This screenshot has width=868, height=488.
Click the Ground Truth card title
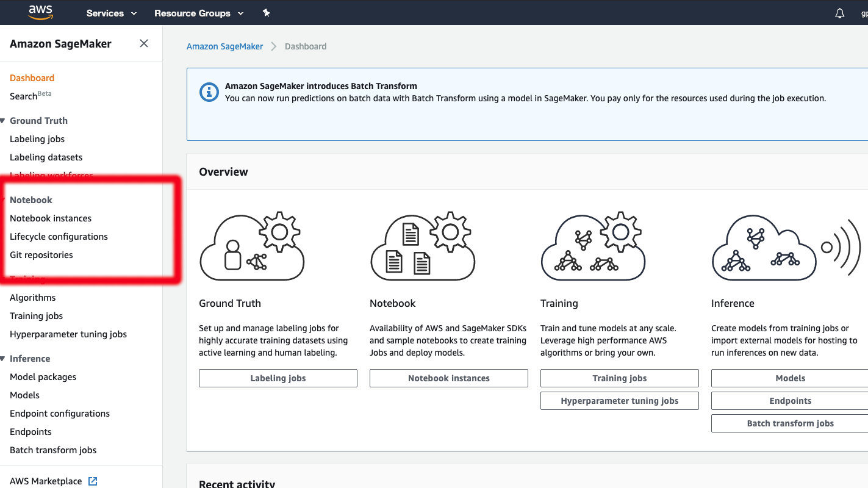coord(230,303)
